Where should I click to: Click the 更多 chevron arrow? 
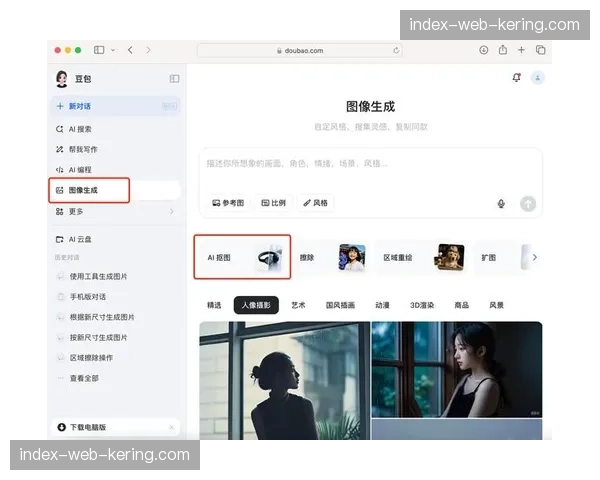tap(172, 211)
